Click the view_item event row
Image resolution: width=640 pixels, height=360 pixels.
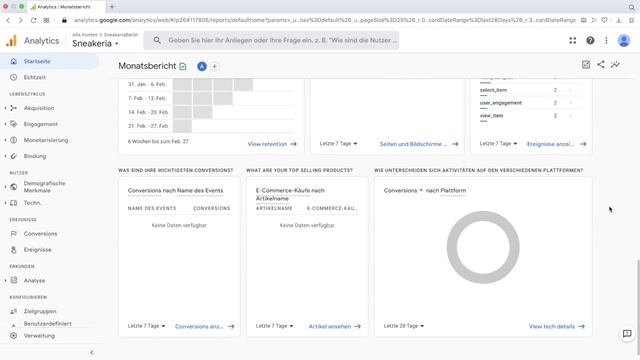tap(531, 116)
